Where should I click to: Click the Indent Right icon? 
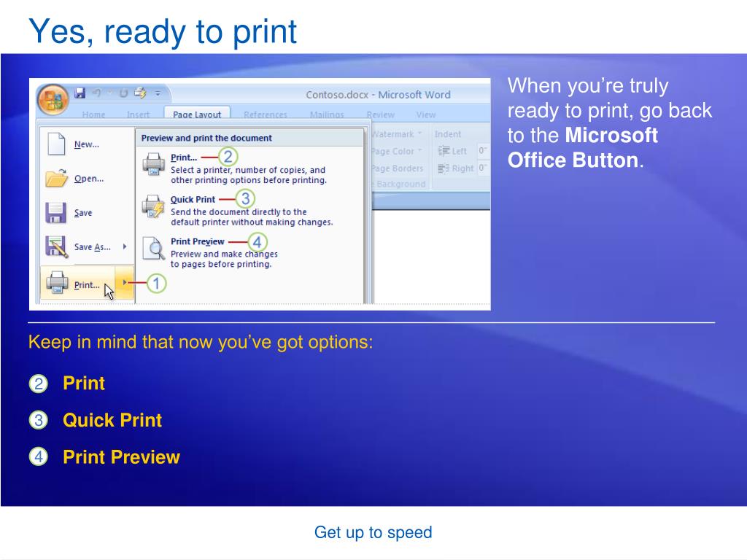[444, 168]
